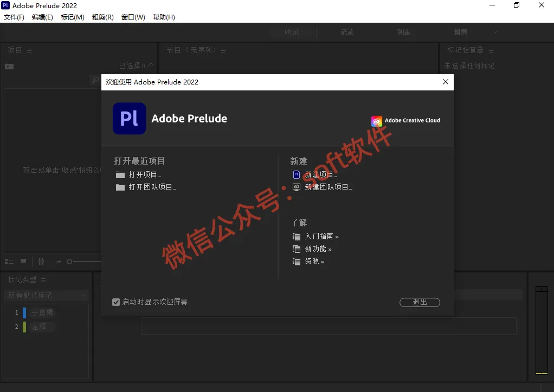The width and height of the screenshot is (554, 392).
Task: Click the thumbnail zoom slider handle
Action: click(x=69, y=262)
